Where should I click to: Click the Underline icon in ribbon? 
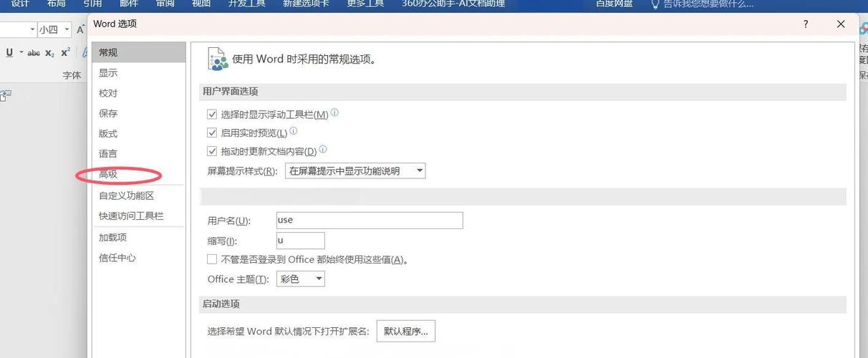pos(9,52)
